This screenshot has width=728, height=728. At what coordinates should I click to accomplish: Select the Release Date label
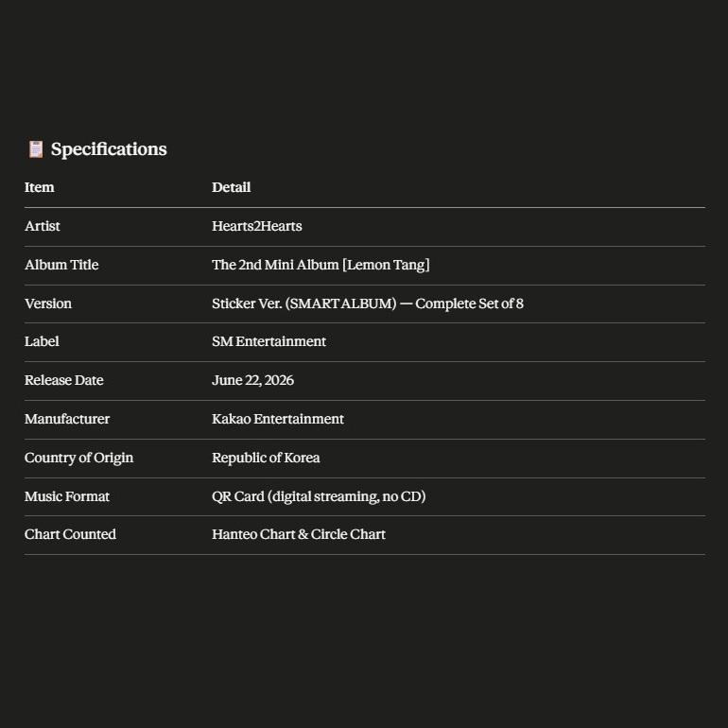pyautogui.click(x=64, y=380)
